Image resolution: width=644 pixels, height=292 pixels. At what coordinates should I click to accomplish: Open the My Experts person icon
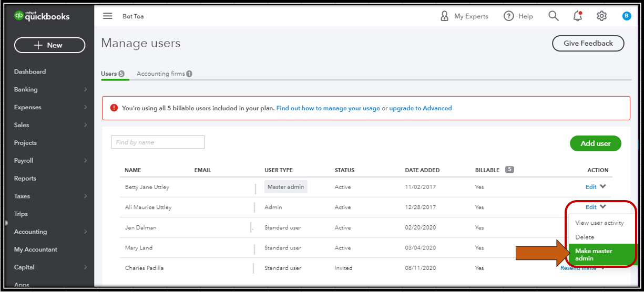pos(445,16)
